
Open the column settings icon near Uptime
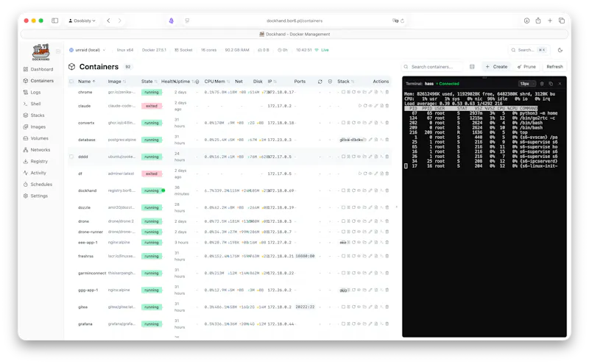[197, 82]
